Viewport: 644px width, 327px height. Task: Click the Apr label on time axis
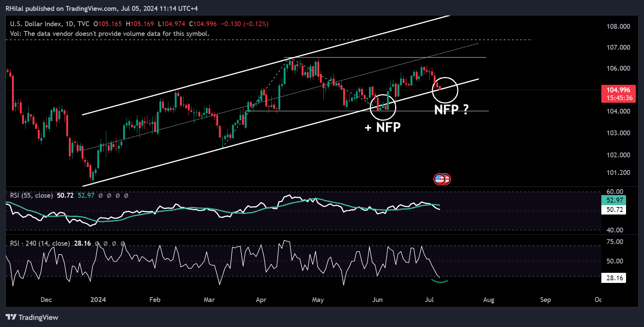(261, 300)
